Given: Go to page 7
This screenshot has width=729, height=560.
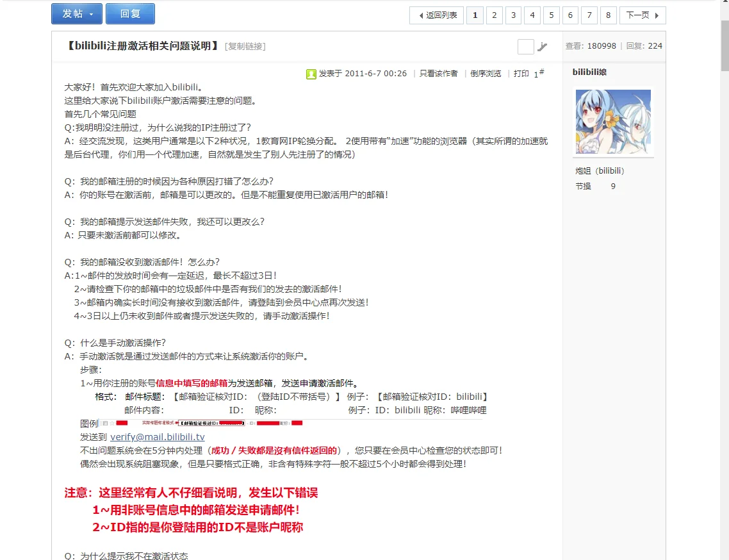Looking at the screenshot, I should (x=589, y=15).
